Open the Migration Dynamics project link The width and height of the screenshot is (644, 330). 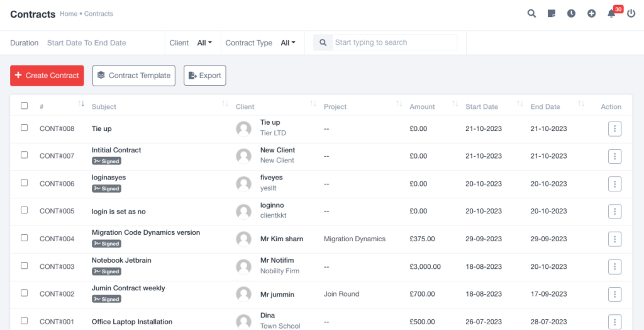(x=355, y=239)
